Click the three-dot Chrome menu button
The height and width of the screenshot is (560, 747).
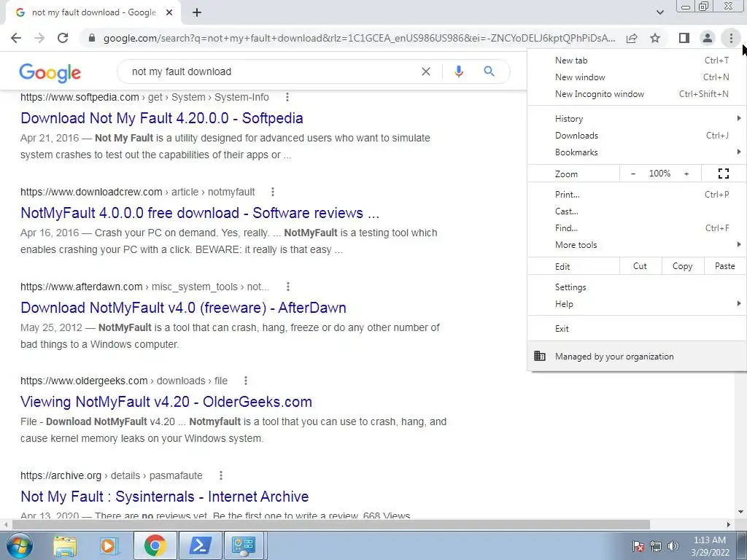tap(731, 38)
